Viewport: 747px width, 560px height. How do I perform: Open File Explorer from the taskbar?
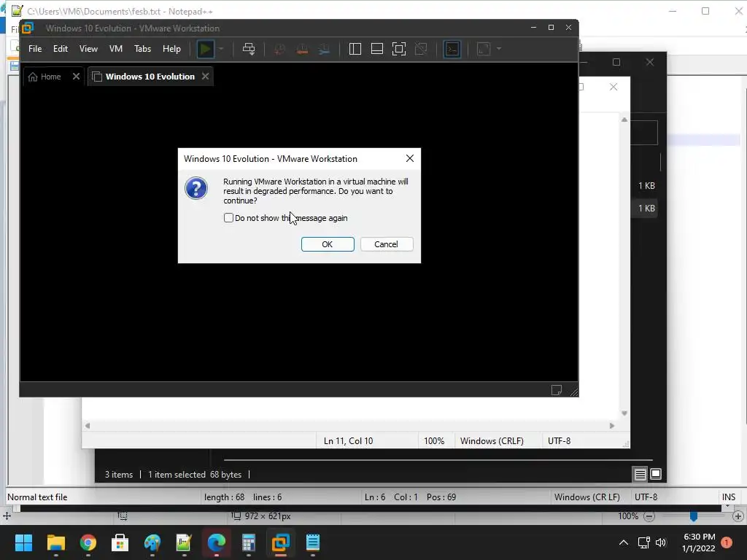pyautogui.click(x=55, y=542)
